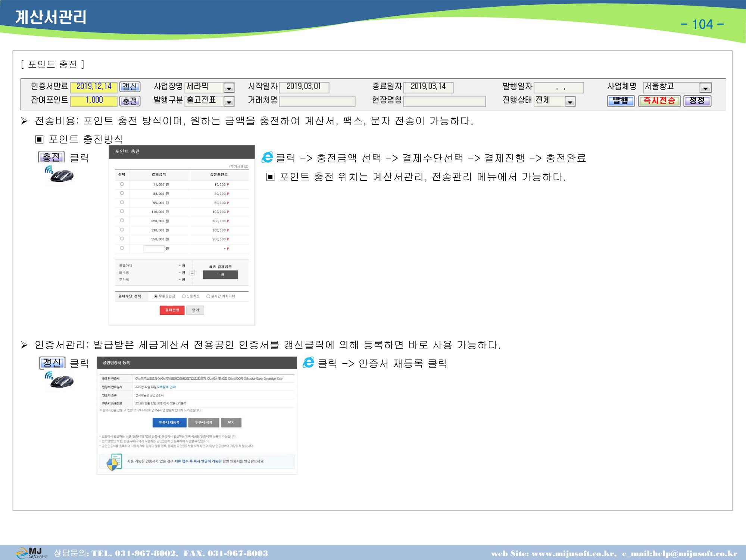Select the 220,000 원 radio option
746x560 pixels.
pos(122,221)
